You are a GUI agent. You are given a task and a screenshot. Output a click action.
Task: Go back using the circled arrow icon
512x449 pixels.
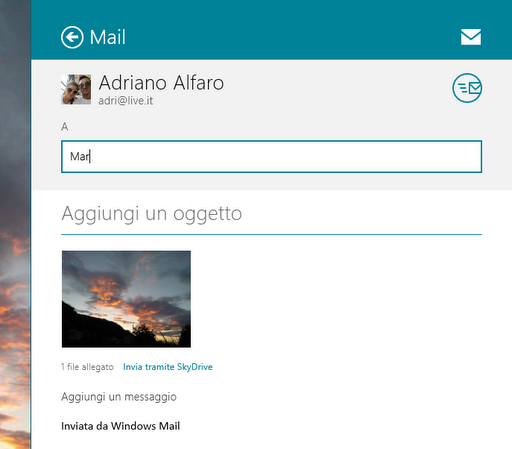pyautogui.click(x=72, y=37)
